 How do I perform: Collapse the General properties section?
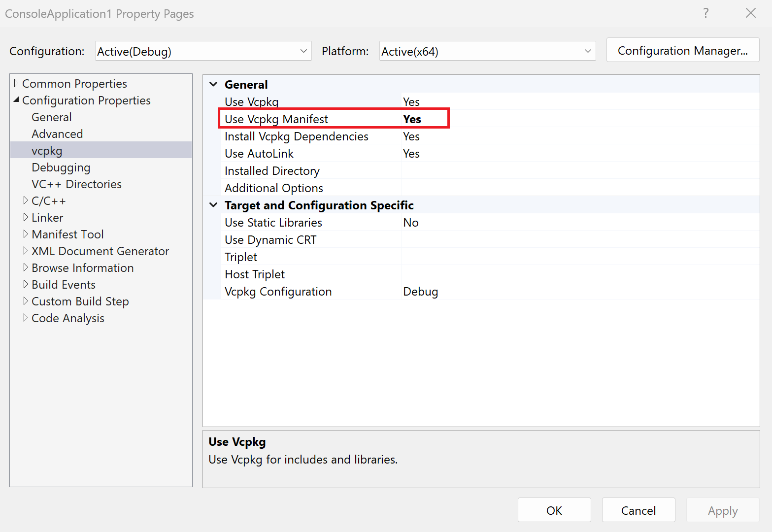point(213,84)
